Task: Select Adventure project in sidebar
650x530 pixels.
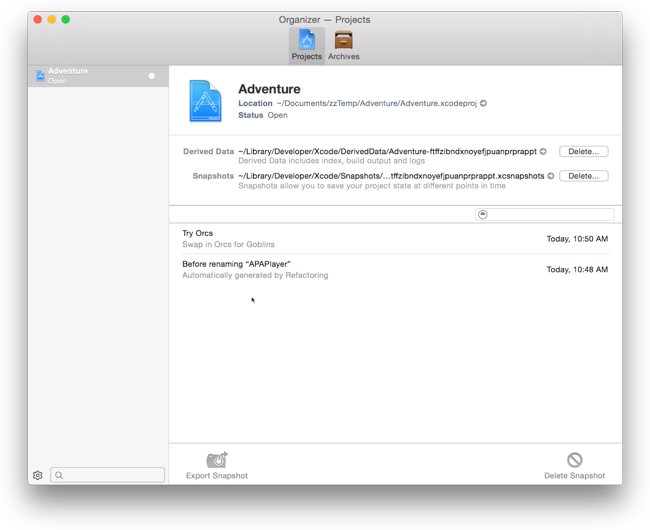Action: pos(98,76)
